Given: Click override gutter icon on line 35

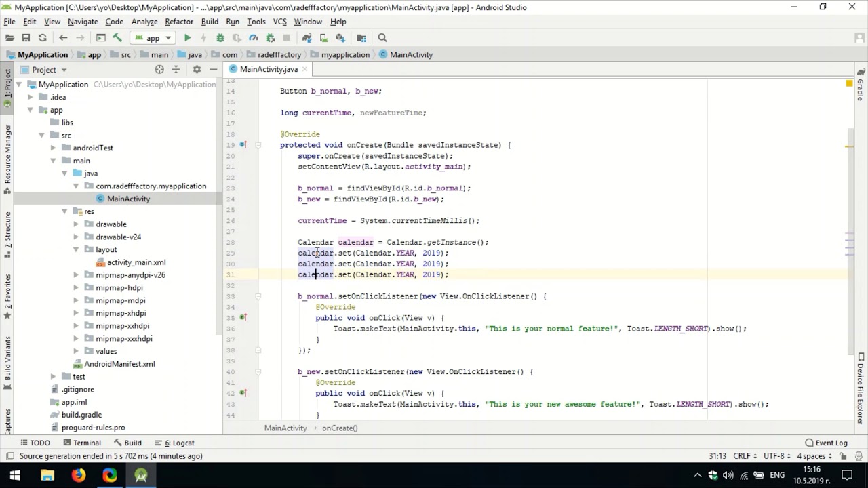Looking at the screenshot, I should (x=243, y=317).
